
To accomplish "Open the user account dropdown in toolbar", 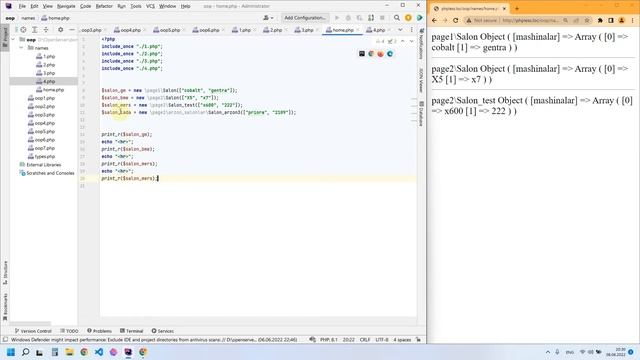I will (x=268, y=18).
